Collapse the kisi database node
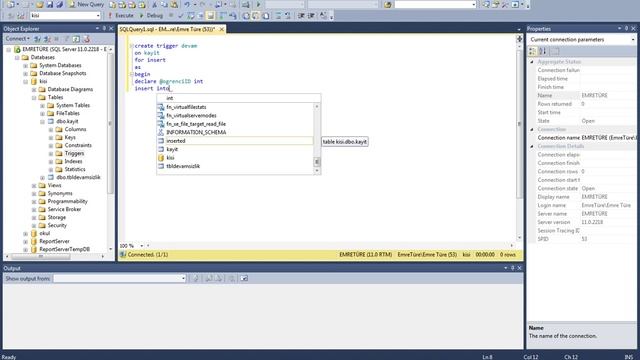640x360 pixels. point(25,81)
